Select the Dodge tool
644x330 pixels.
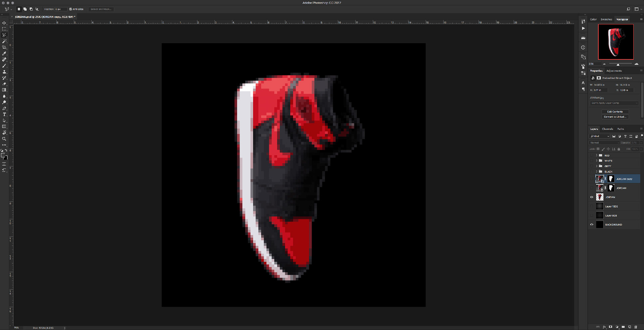pyautogui.click(x=4, y=102)
